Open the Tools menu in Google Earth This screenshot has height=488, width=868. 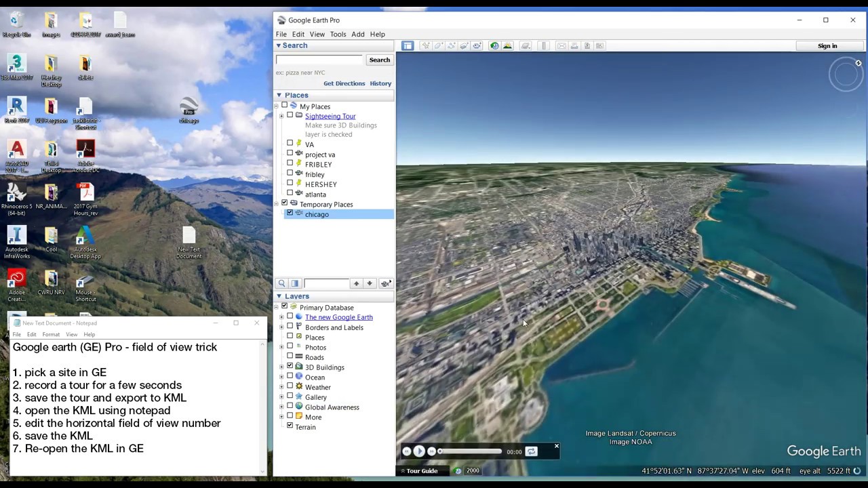point(338,34)
